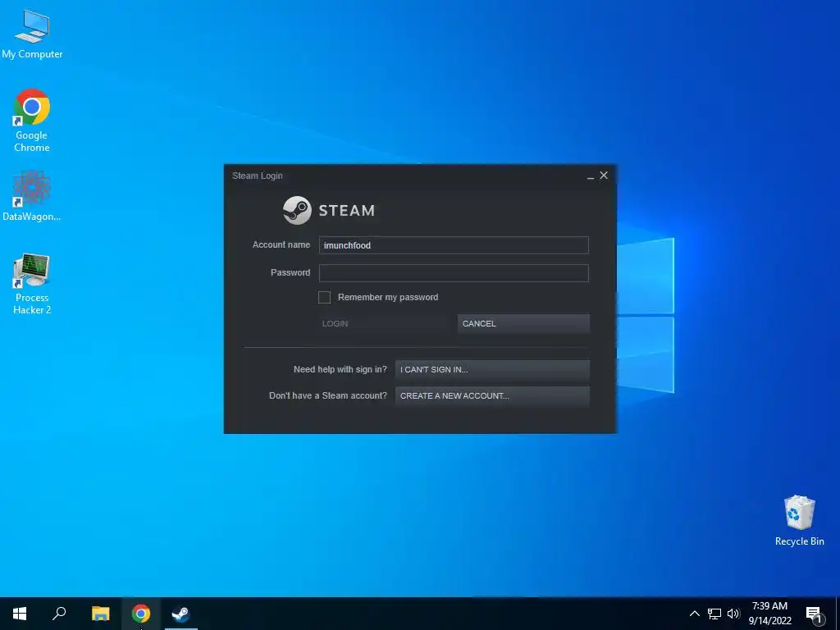Click the LOGIN button
The height and width of the screenshot is (630, 840).
[385, 323]
